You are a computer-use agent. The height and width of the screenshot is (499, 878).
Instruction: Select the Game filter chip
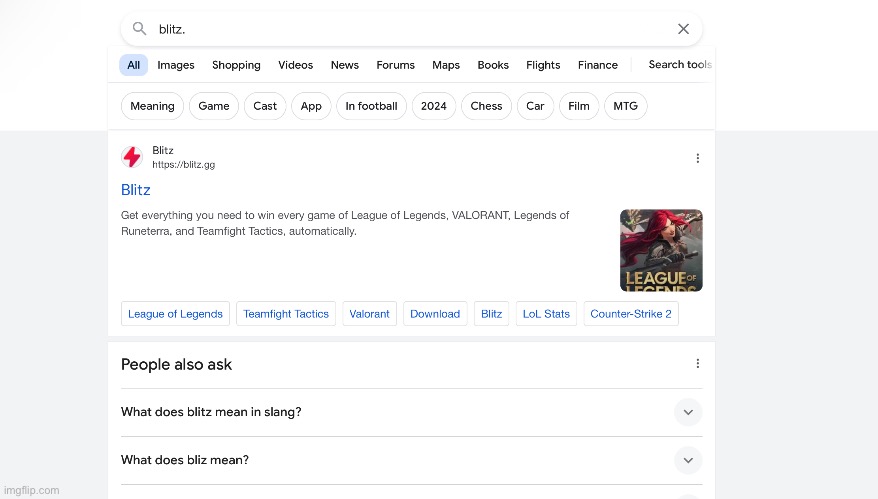[214, 106]
